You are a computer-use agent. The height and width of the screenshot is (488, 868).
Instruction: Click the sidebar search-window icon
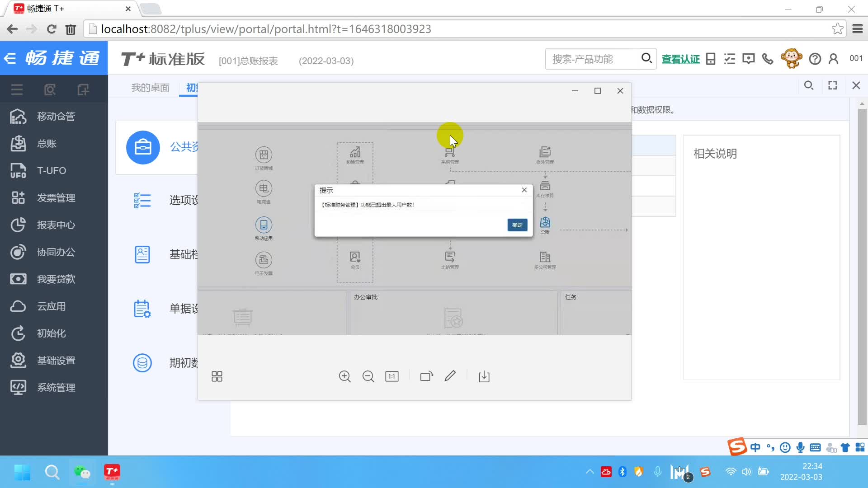[x=50, y=89]
